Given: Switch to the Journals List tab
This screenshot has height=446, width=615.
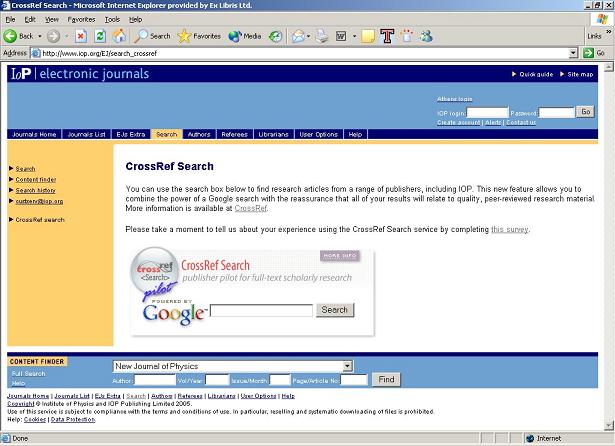Looking at the screenshot, I should point(86,134).
